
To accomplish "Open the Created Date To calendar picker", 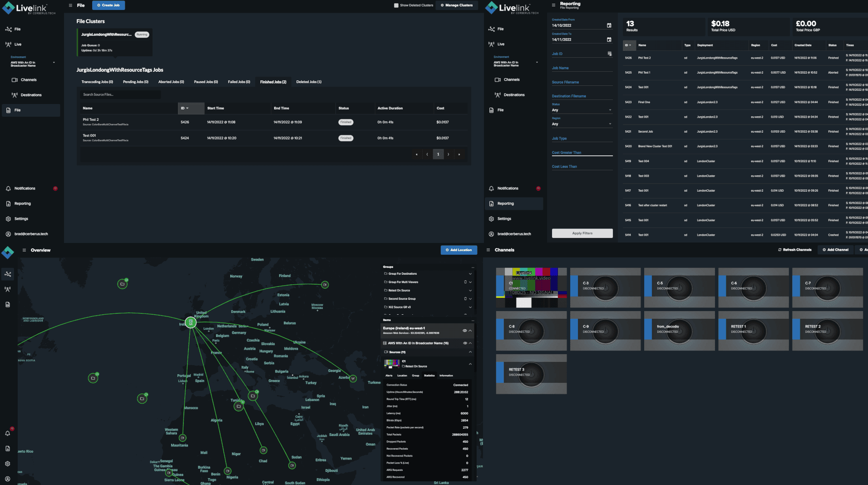I will [609, 40].
